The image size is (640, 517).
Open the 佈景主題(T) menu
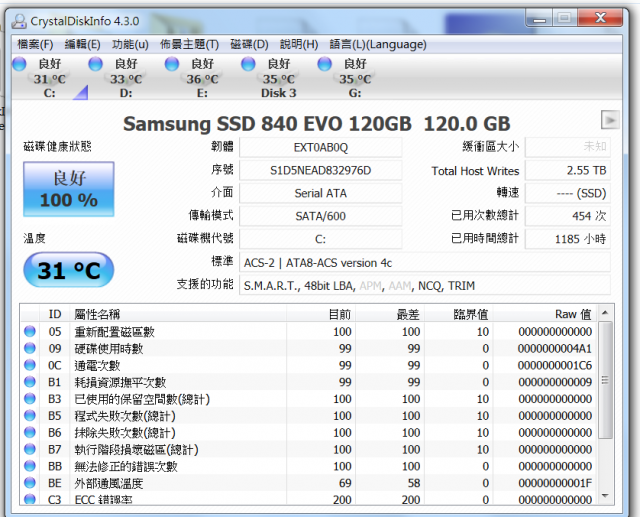[189, 44]
